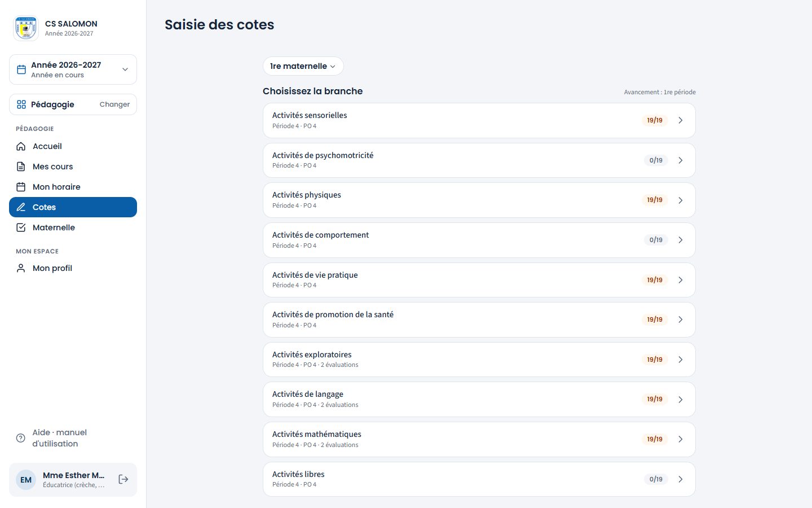Open the Mon profil link
This screenshot has width=812, height=508.
pos(73,268)
